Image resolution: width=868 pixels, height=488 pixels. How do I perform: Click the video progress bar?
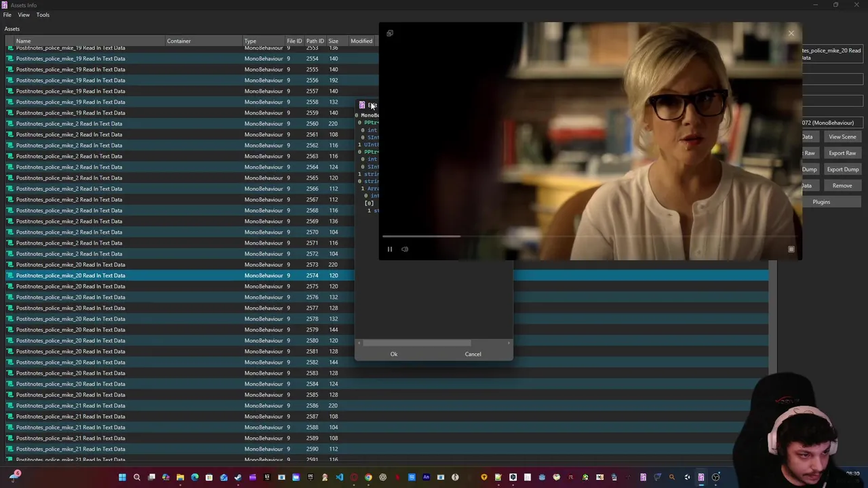click(590, 237)
